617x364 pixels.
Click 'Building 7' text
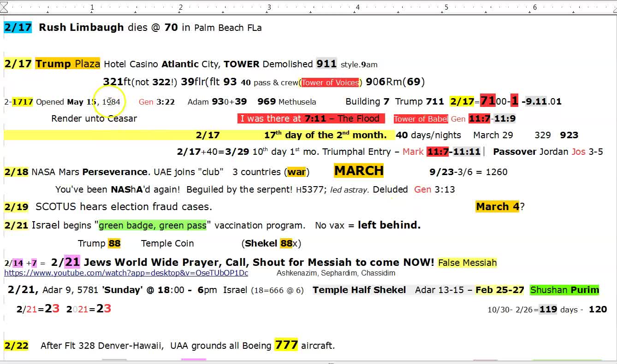[368, 101]
